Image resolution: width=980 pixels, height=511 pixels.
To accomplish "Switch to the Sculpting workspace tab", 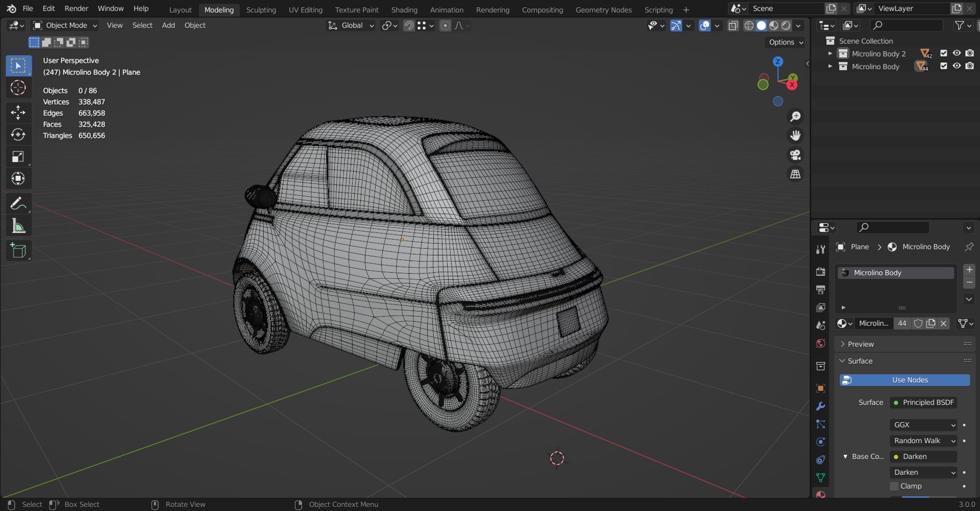I will click(261, 10).
